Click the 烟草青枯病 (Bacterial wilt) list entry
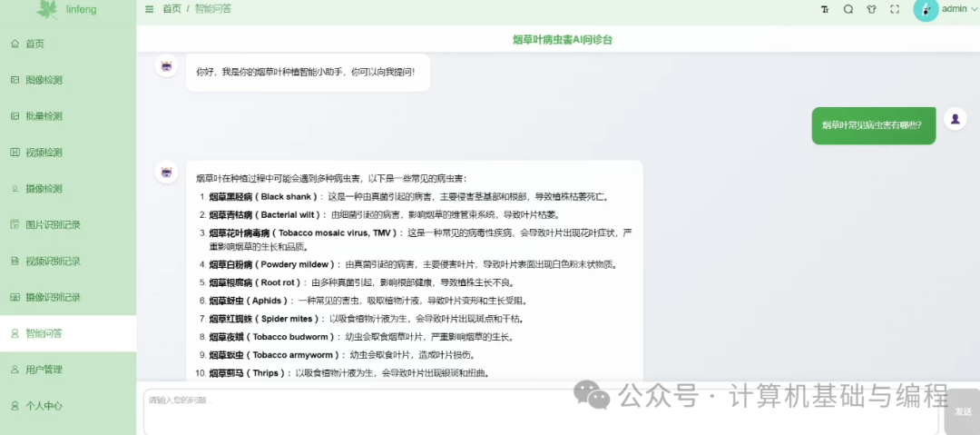Viewport: 980px width, 435px height. click(x=385, y=214)
